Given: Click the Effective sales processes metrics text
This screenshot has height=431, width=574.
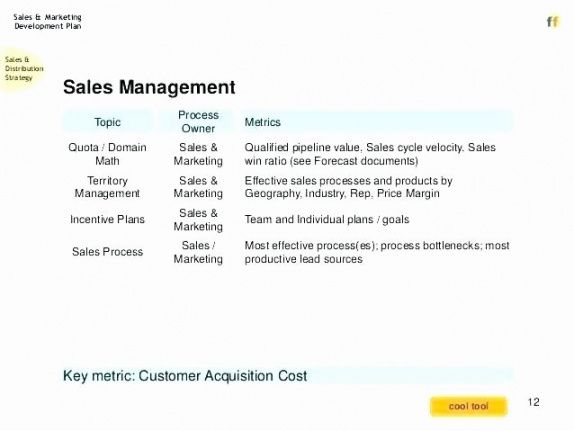Looking at the screenshot, I should coord(348,187).
